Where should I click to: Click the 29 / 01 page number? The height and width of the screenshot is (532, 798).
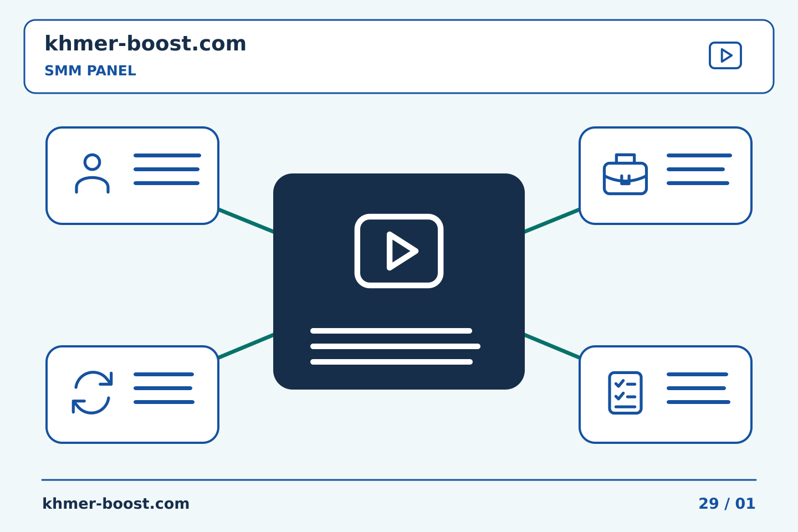coord(727,504)
